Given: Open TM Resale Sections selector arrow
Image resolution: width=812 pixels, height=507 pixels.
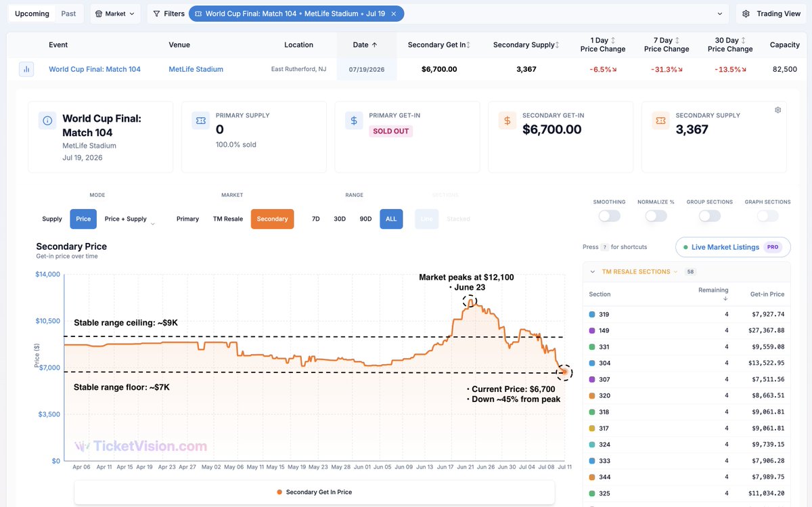Looking at the screenshot, I should pyautogui.click(x=676, y=271).
